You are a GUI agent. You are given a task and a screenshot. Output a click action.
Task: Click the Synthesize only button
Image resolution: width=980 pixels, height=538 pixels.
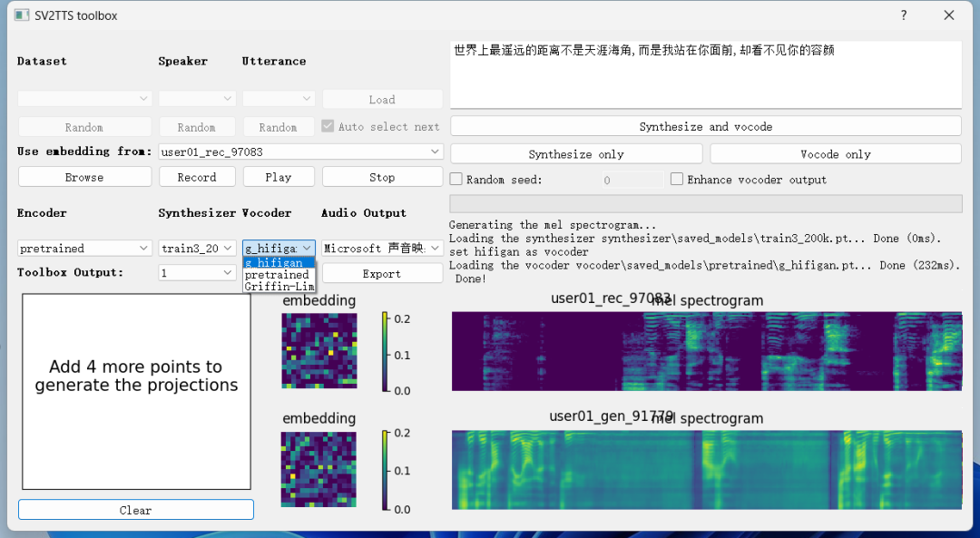pyautogui.click(x=575, y=154)
